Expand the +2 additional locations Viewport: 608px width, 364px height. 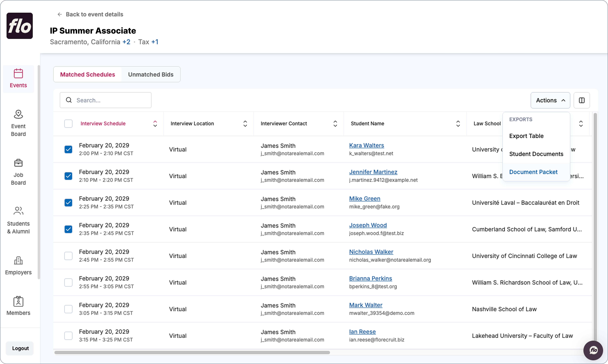(x=126, y=42)
